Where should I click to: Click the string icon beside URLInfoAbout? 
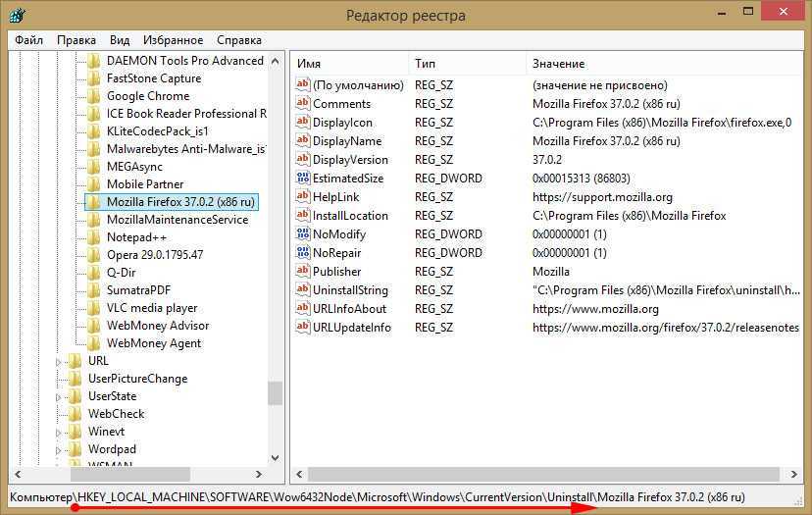click(x=303, y=308)
